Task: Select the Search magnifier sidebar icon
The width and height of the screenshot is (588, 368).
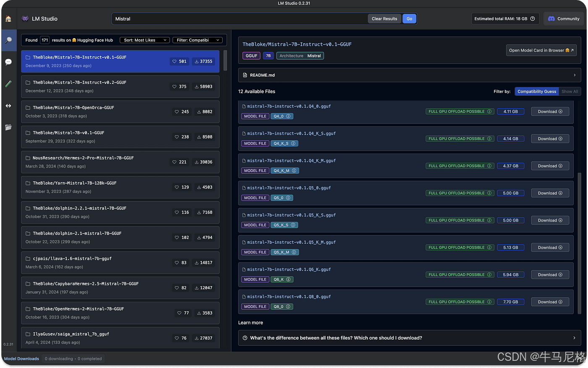Action: [8, 40]
